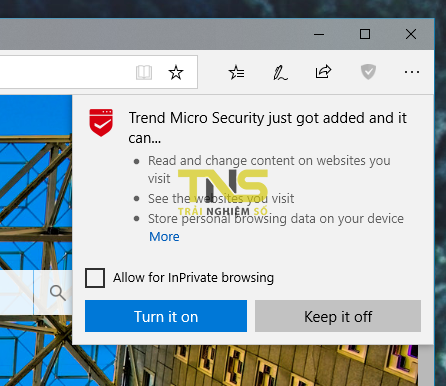Click the red Trend Micro Security logo
Screen dimensions: 446x386
point(101,122)
